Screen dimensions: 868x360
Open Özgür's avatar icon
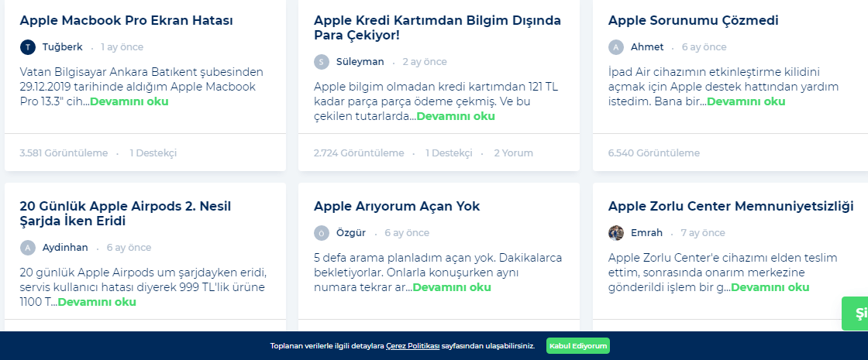click(x=322, y=233)
